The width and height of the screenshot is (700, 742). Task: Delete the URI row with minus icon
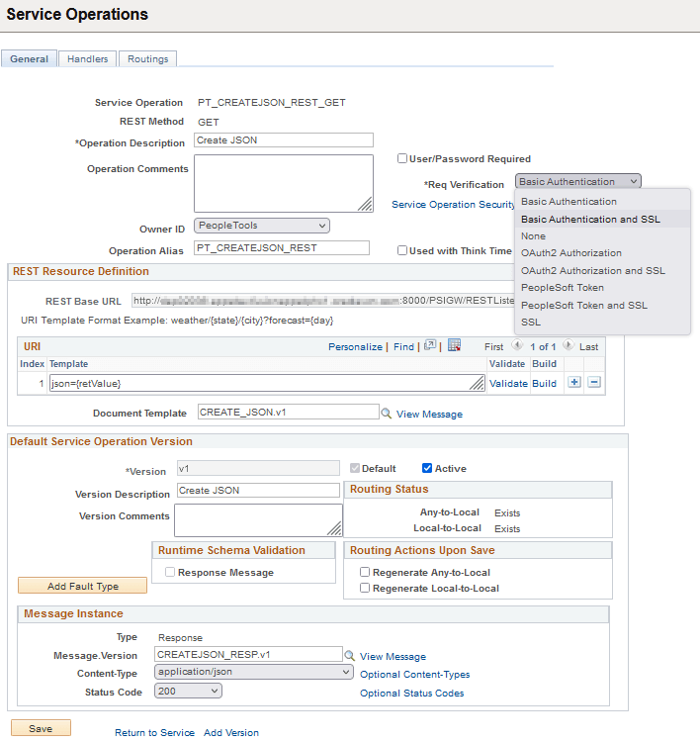coord(594,382)
